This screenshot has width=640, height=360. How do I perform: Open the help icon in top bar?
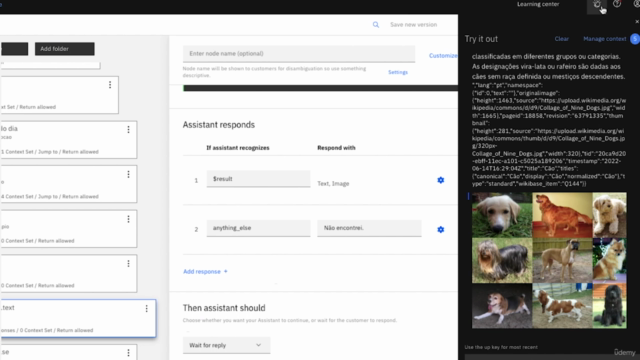(617, 4)
